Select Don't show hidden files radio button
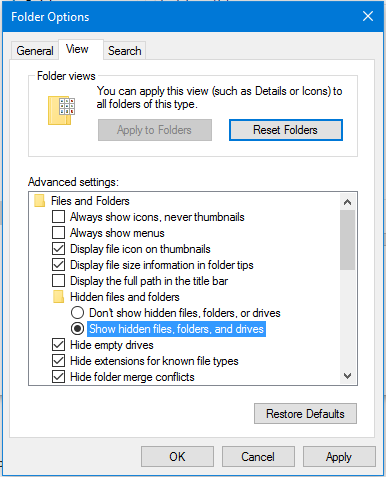386x477 pixels. [x=77, y=313]
